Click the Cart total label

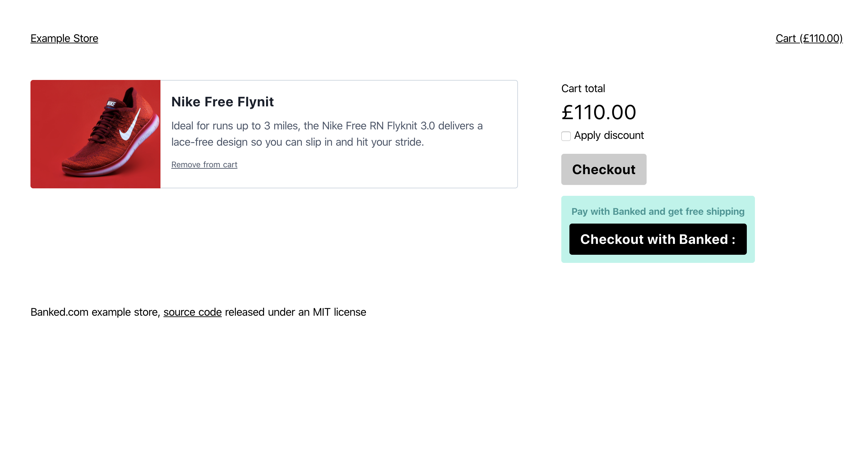tap(583, 88)
